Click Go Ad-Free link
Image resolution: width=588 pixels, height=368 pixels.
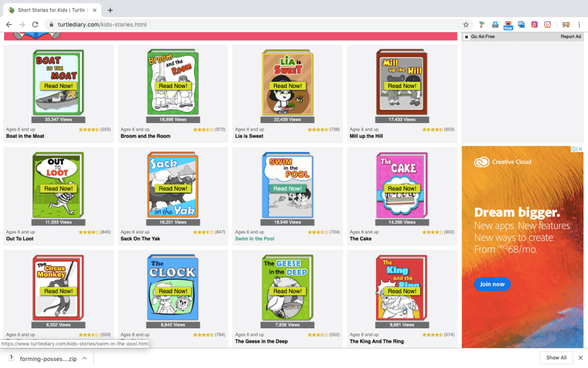click(482, 37)
